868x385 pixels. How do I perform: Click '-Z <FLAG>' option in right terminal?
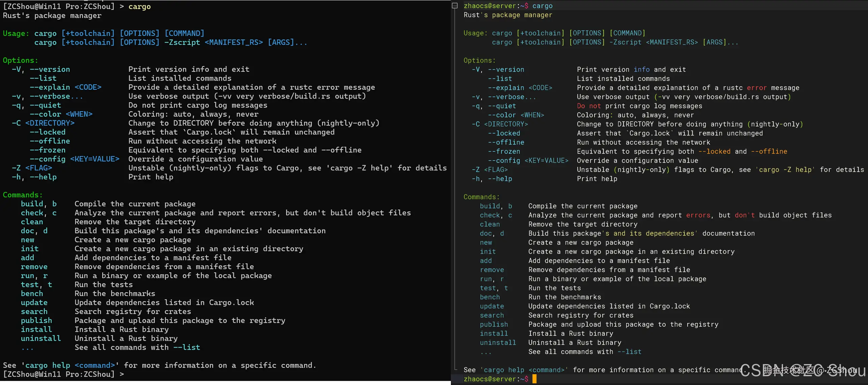pyautogui.click(x=489, y=170)
